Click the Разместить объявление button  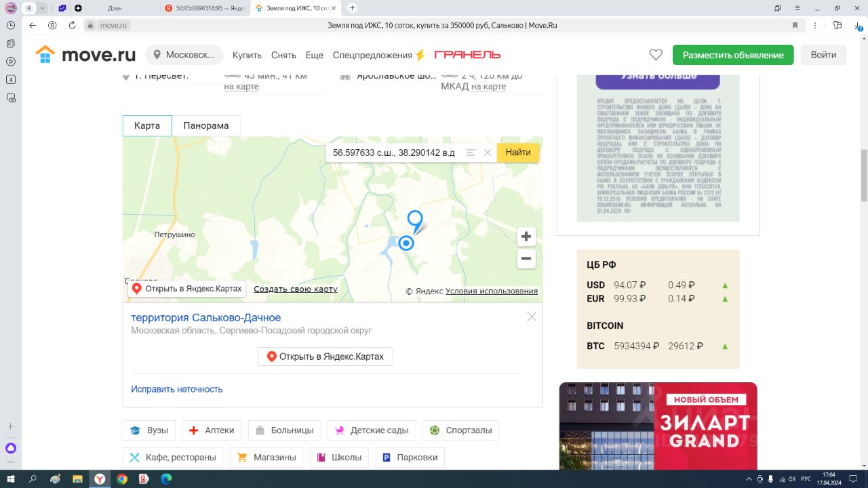[733, 55]
